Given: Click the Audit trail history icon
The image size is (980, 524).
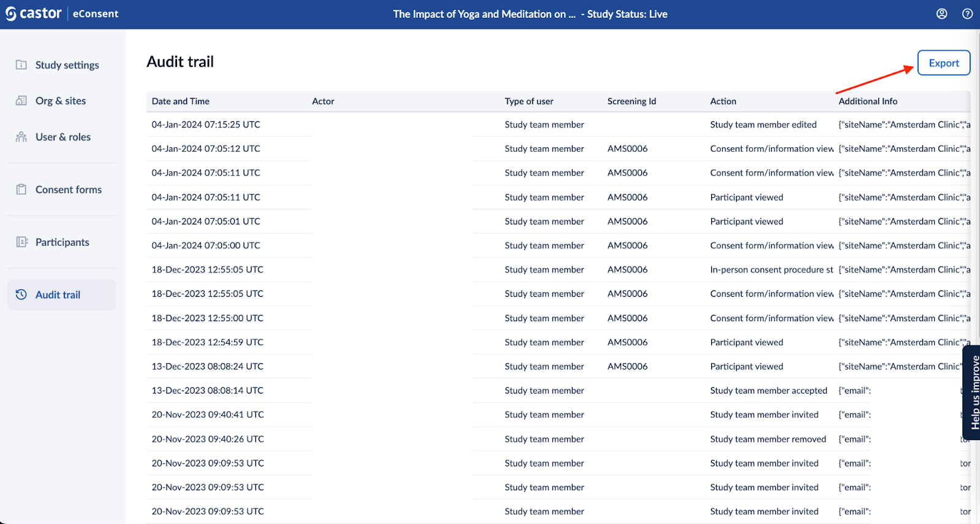Looking at the screenshot, I should coord(21,294).
